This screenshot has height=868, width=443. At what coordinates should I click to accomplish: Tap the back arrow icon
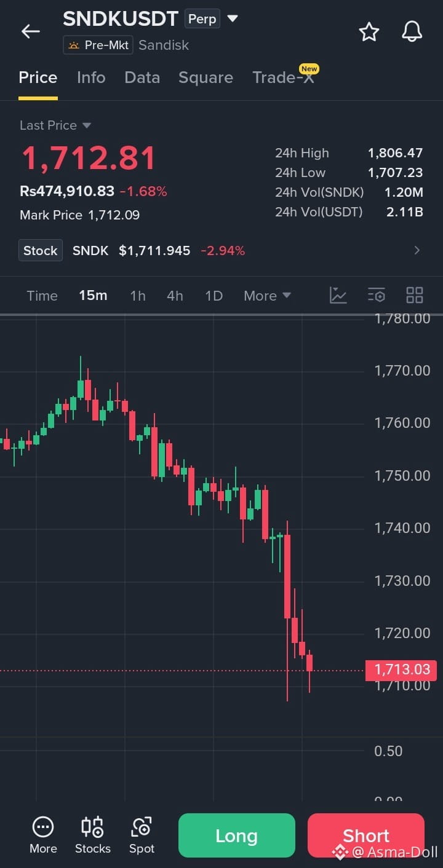[x=30, y=31]
